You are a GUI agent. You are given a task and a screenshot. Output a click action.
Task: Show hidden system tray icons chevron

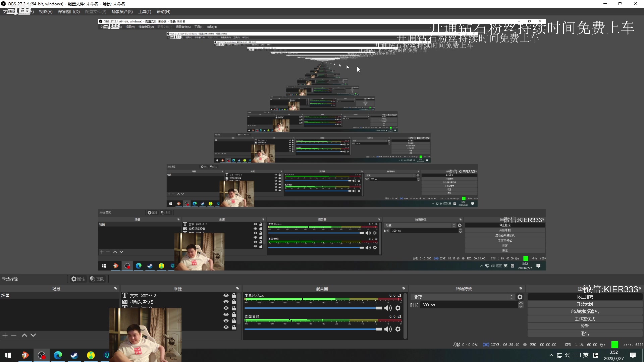[551, 355]
